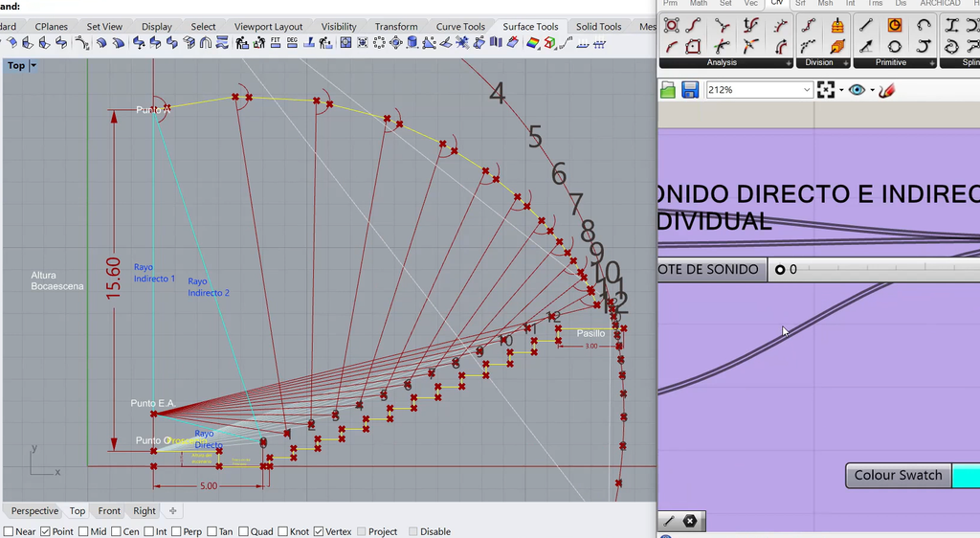This screenshot has height=538, width=980.
Task: Disable the Vertex object snap
Action: pos(318,531)
